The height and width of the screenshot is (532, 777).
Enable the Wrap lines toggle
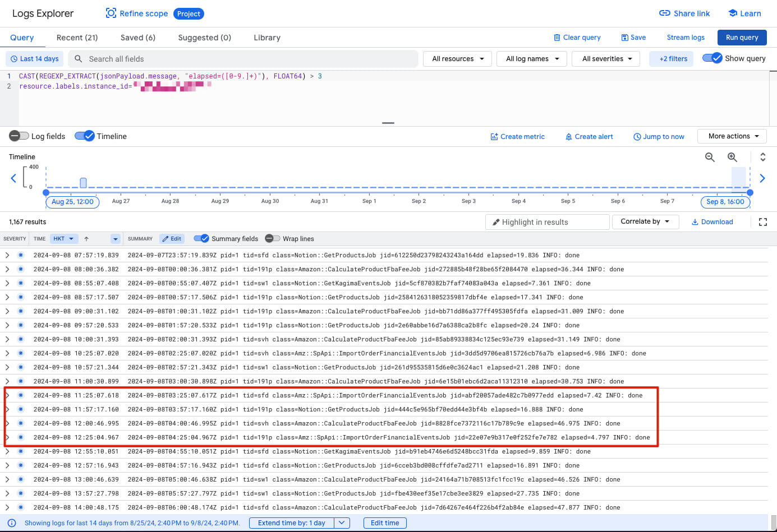pyautogui.click(x=273, y=238)
